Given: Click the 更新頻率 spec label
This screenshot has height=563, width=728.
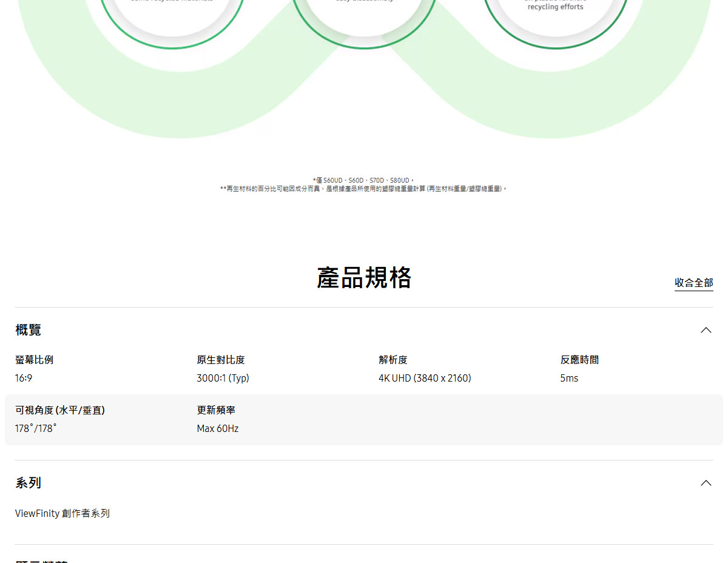Looking at the screenshot, I should (216, 410).
